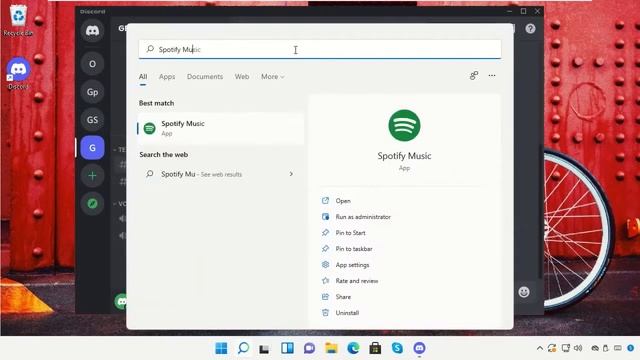Open Discord help question mark icon

tap(530, 29)
